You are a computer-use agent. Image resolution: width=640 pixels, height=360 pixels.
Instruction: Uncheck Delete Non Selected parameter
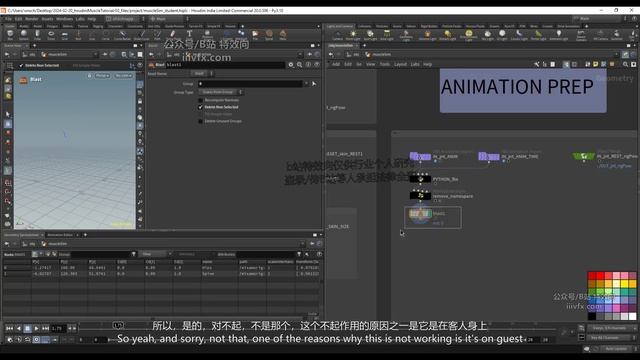(200, 107)
